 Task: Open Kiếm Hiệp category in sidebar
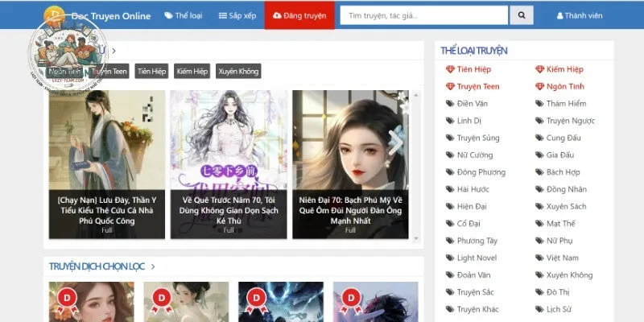[565, 69]
